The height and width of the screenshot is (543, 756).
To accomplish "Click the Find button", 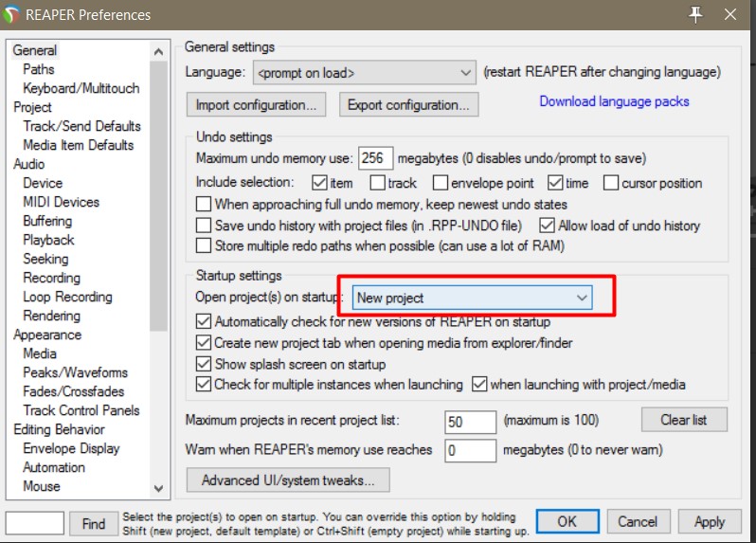I will (94, 524).
